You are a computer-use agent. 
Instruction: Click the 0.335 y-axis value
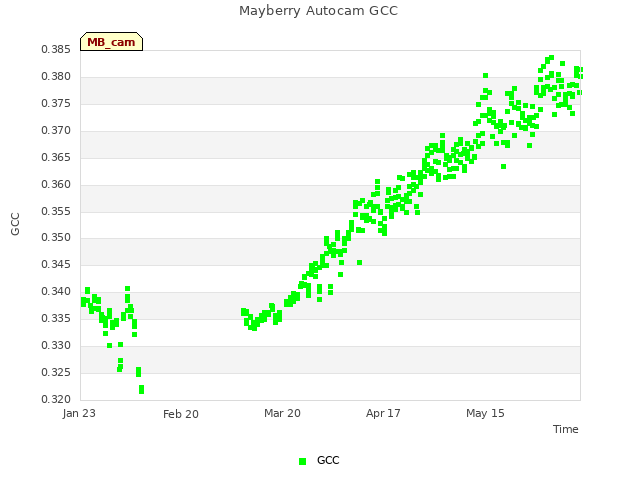coord(56,318)
